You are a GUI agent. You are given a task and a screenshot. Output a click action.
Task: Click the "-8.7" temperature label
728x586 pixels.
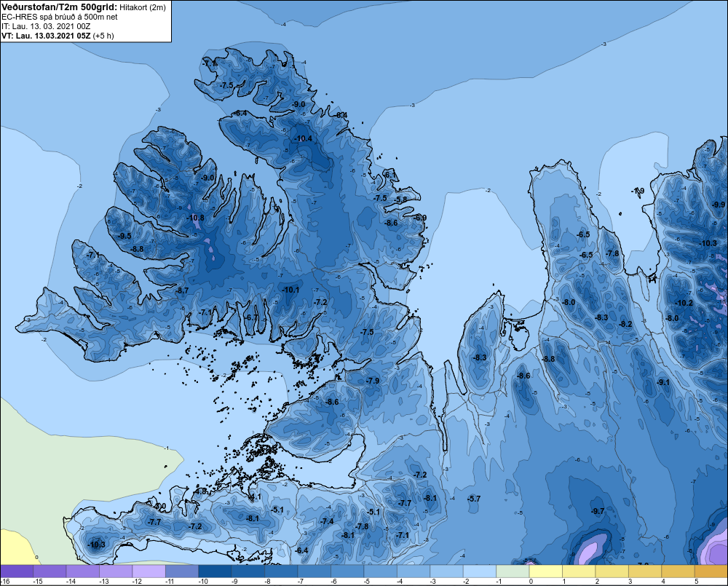click(181, 290)
